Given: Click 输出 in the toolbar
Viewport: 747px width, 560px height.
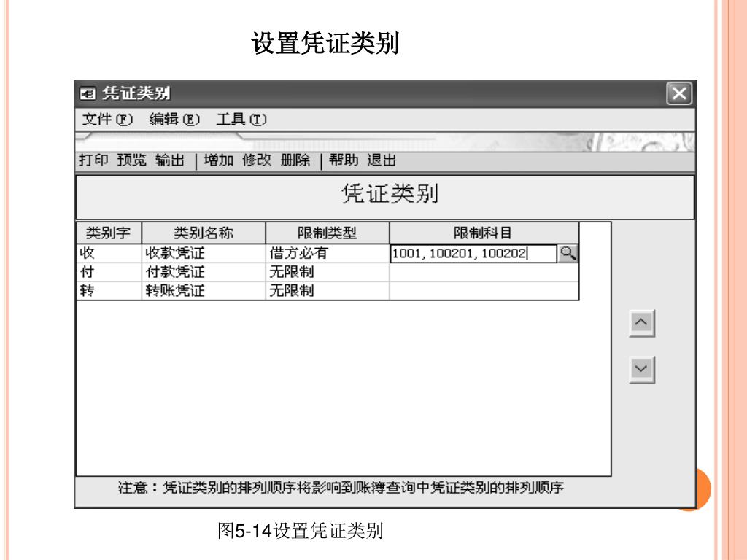Looking at the screenshot, I should click(x=170, y=160).
